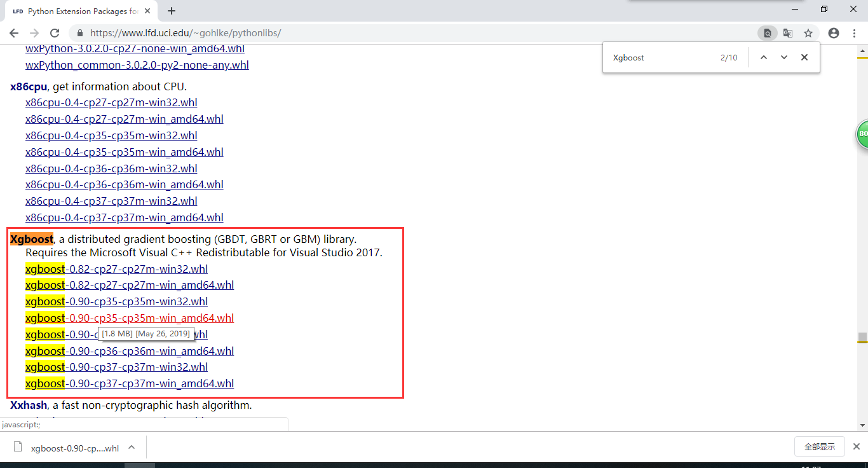Image resolution: width=868 pixels, height=468 pixels.
Task: Click text 'Requires the Microsoft Visual C++ Redistributable'
Action: point(139,252)
